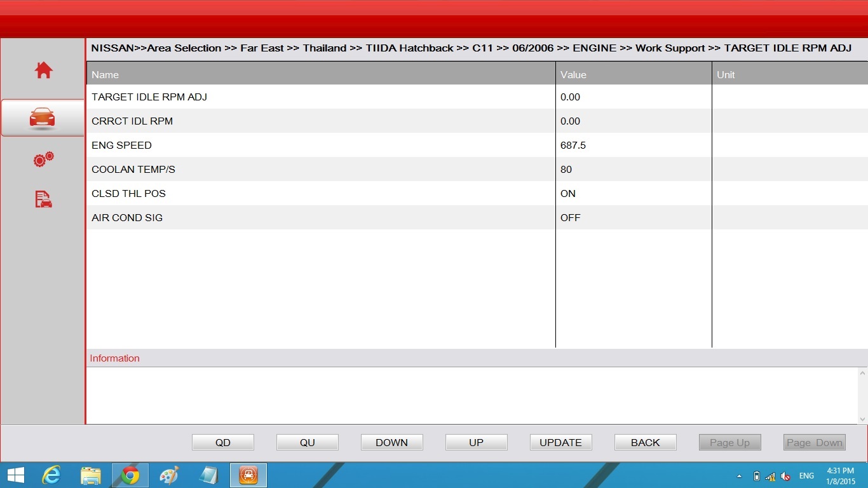
Task: Open the vehicle report document icon
Action: pyautogui.click(x=43, y=200)
